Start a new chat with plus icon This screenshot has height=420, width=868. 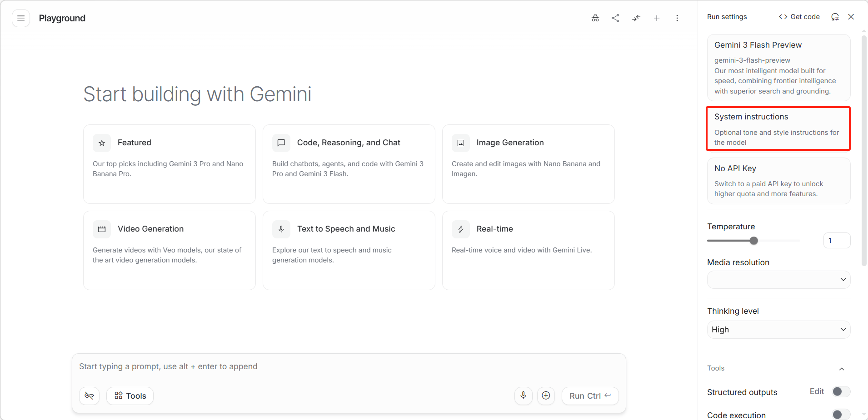(657, 18)
